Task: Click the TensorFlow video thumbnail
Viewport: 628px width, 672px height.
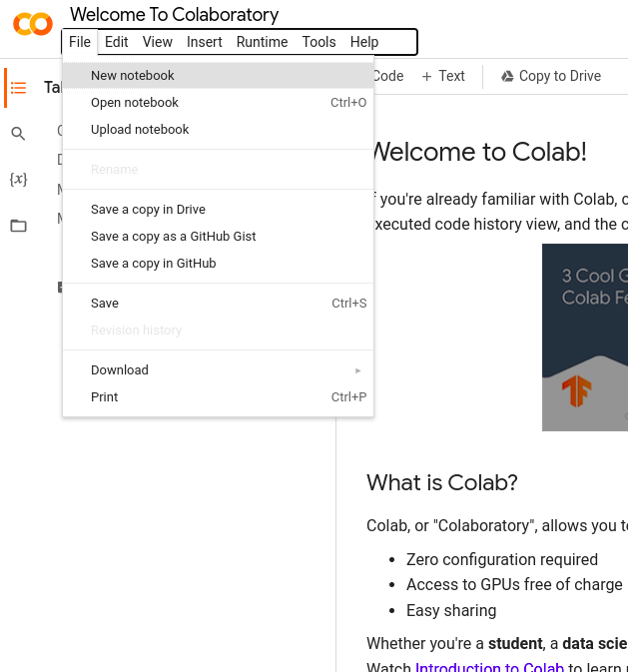Action: point(585,337)
